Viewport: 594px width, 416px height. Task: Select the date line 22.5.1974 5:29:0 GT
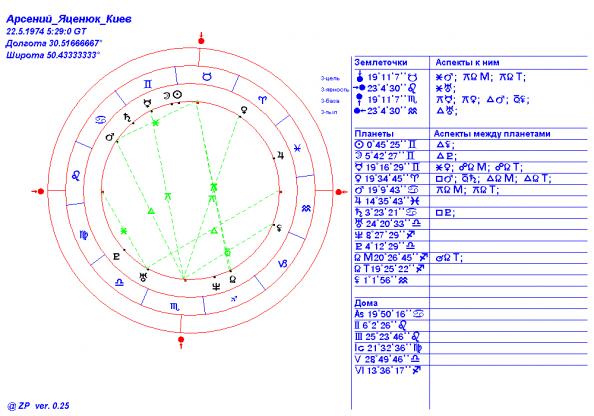tap(46, 31)
